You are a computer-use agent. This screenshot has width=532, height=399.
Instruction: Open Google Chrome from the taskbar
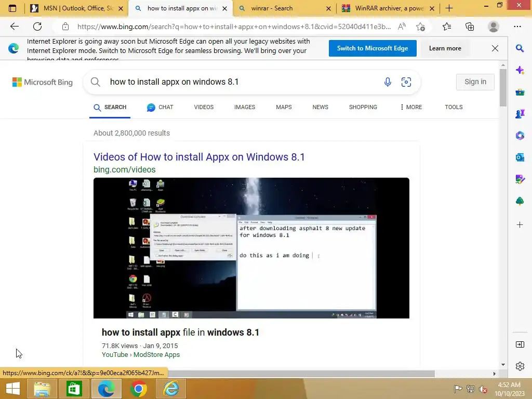coord(138,389)
